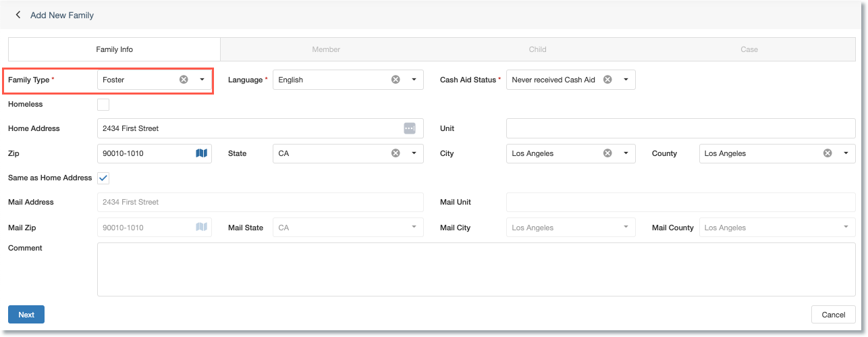Expand the Family Type dropdown arrow

pyautogui.click(x=202, y=80)
